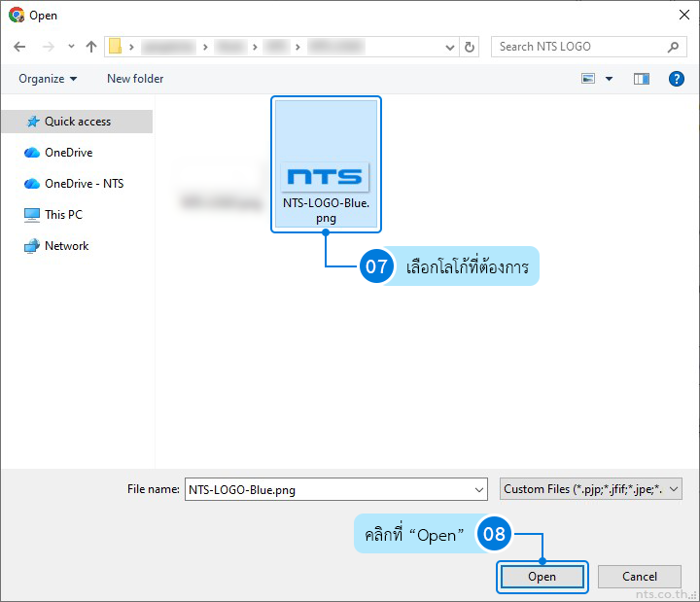The image size is (700, 602).
Task: Toggle the preview pane
Action: [642, 79]
